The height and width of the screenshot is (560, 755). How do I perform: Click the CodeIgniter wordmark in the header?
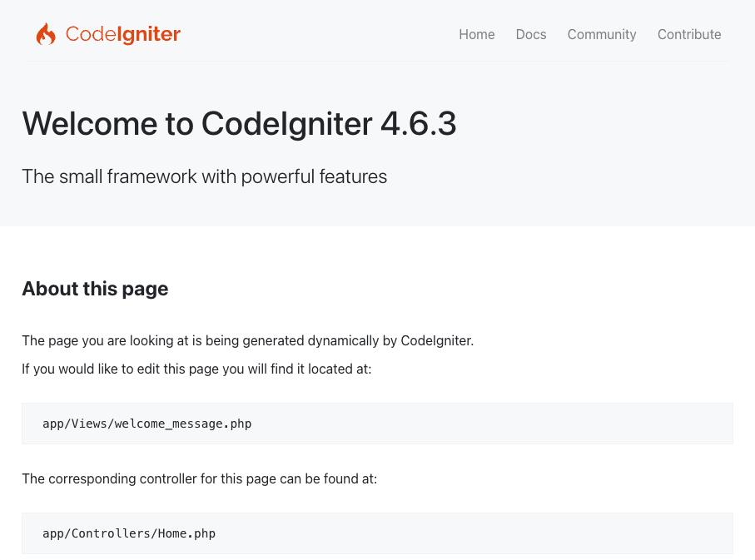coord(123,34)
